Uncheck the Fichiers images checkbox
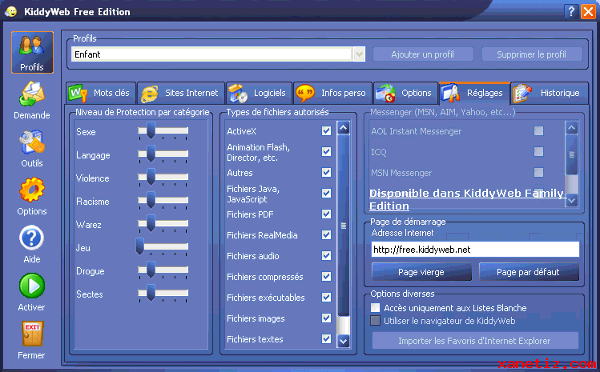 coord(326,318)
